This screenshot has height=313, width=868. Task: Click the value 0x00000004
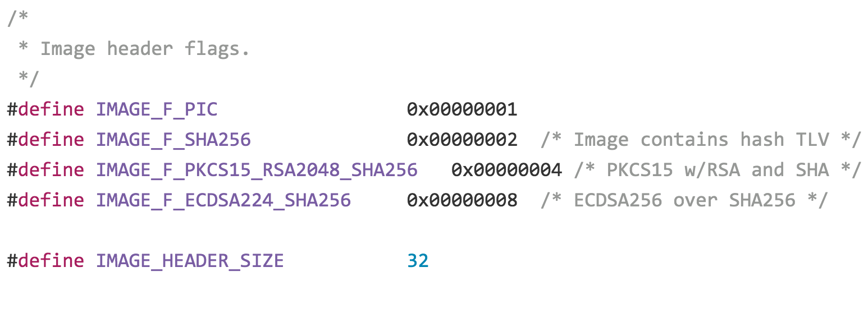click(506, 170)
